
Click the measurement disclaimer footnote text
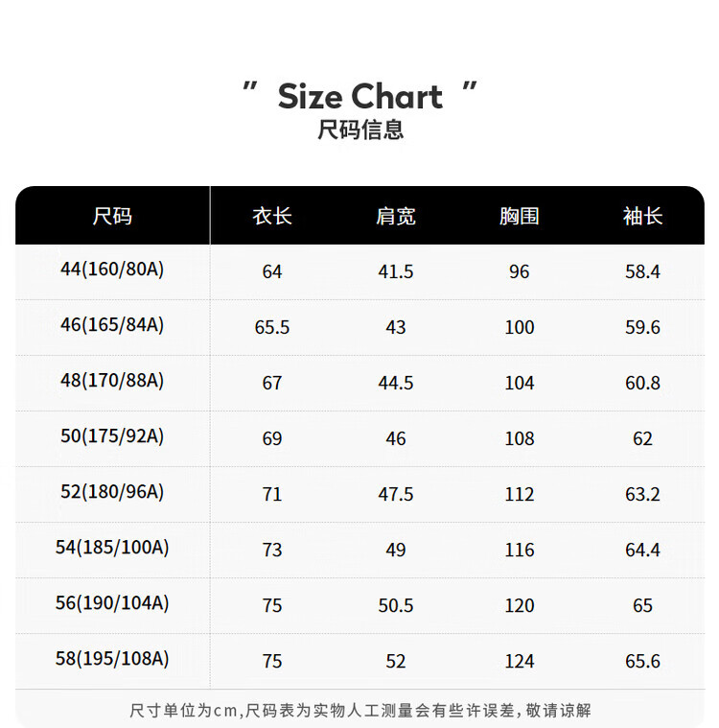click(360, 711)
